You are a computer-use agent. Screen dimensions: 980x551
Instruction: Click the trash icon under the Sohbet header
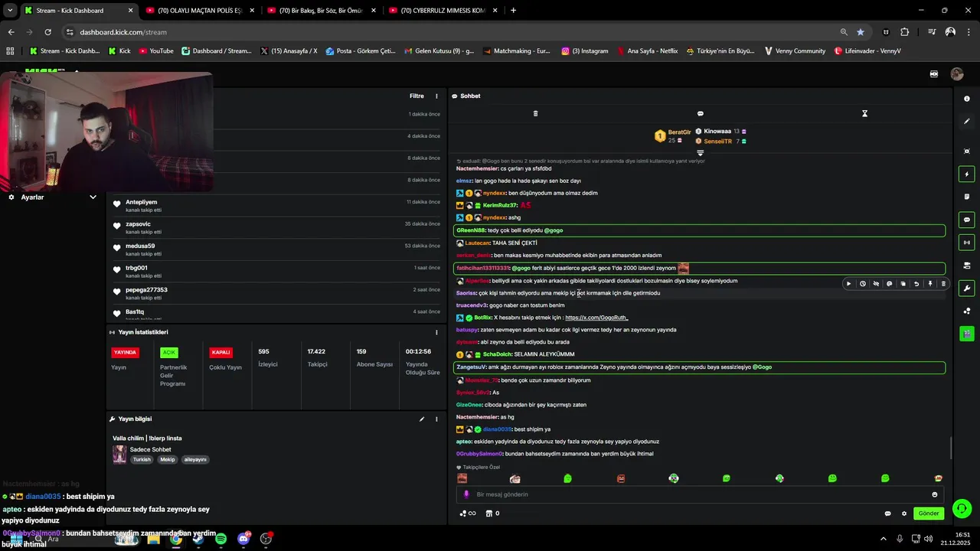pyautogui.click(x=535, y=113)
